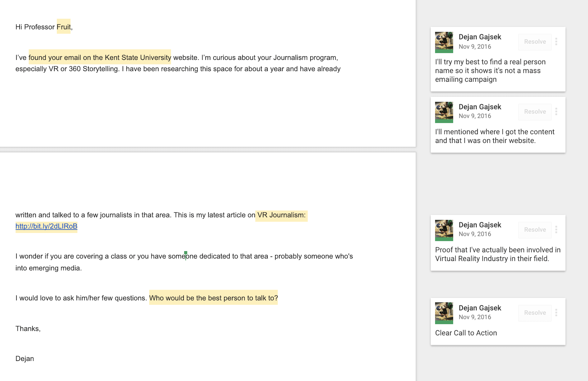Screen dimensions: 588x381
Task: Resolve the 'Clear Call to Action' comment
Action: (x=535, y=313)
